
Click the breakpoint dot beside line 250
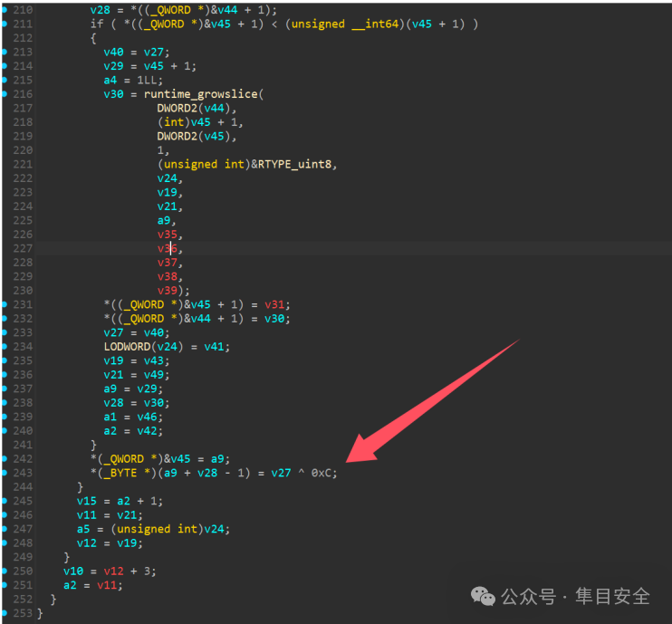tap(5, 571)
